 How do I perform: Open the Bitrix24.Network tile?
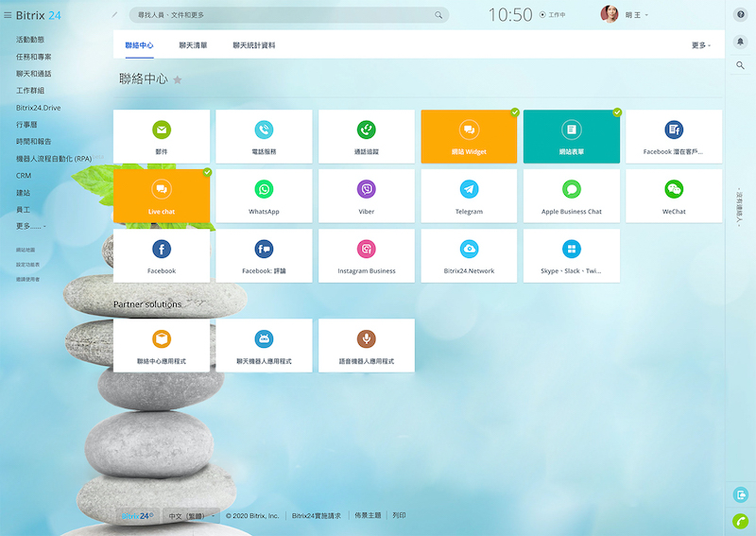[x=469, y=255]
